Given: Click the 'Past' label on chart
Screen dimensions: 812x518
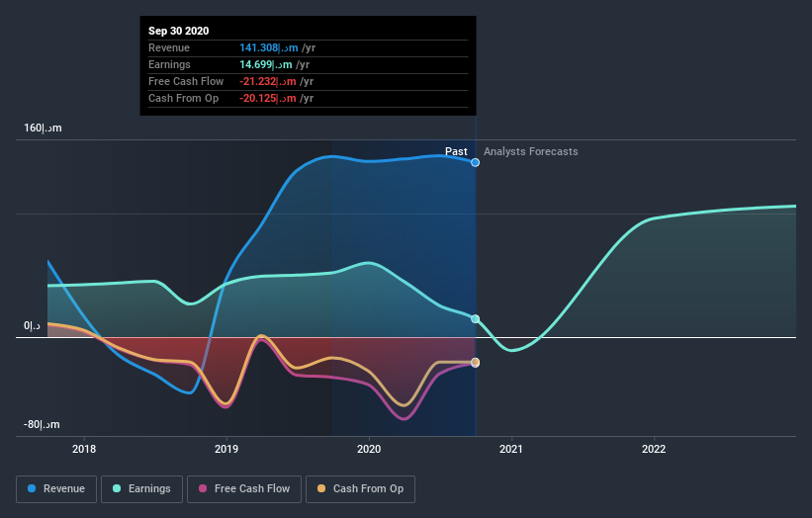Looking at the screenshot, I should pyautogui.click(x=456, y=151).
